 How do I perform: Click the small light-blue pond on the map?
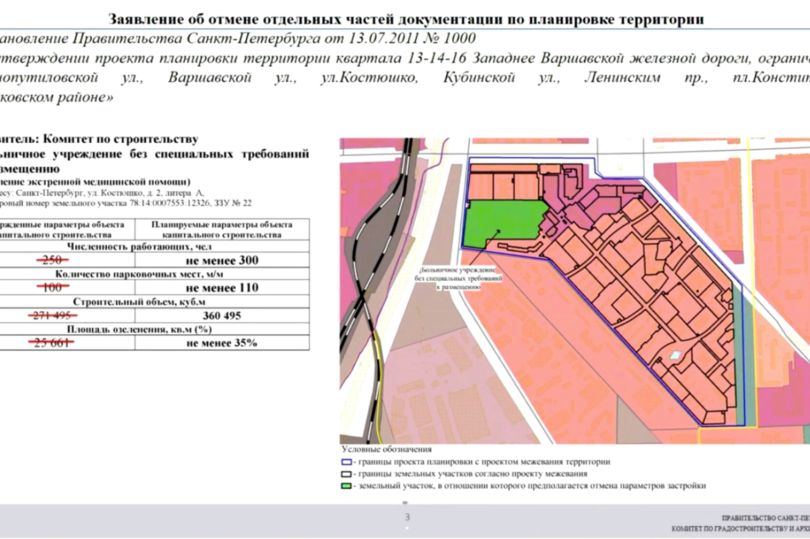click(676, 356)
